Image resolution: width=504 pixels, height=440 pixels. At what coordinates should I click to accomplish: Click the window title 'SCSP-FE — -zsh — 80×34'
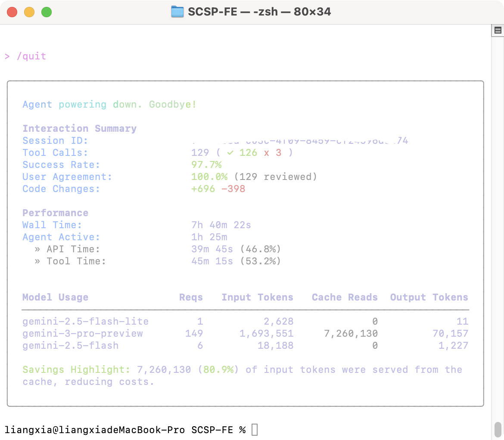click(259, 12)
